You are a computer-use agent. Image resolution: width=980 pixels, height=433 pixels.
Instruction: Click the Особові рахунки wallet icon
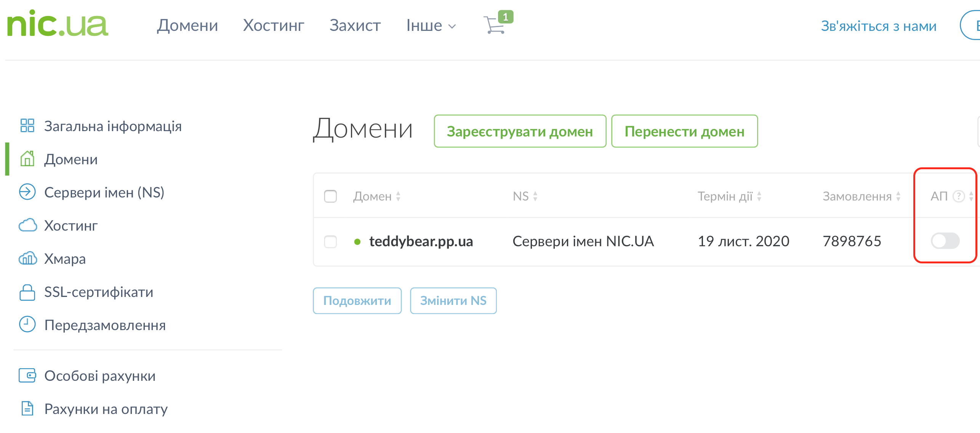(27, 375)
